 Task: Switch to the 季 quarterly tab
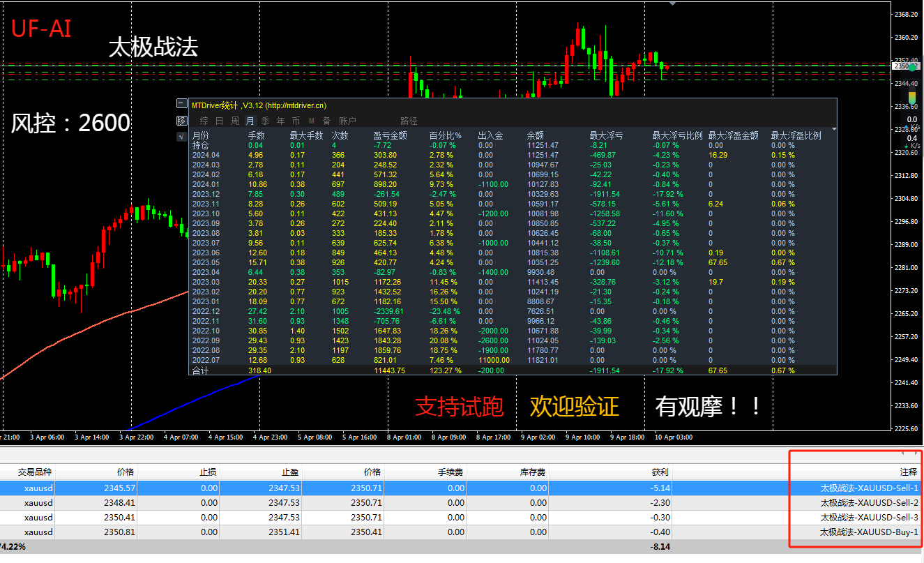tap(265, 121)
